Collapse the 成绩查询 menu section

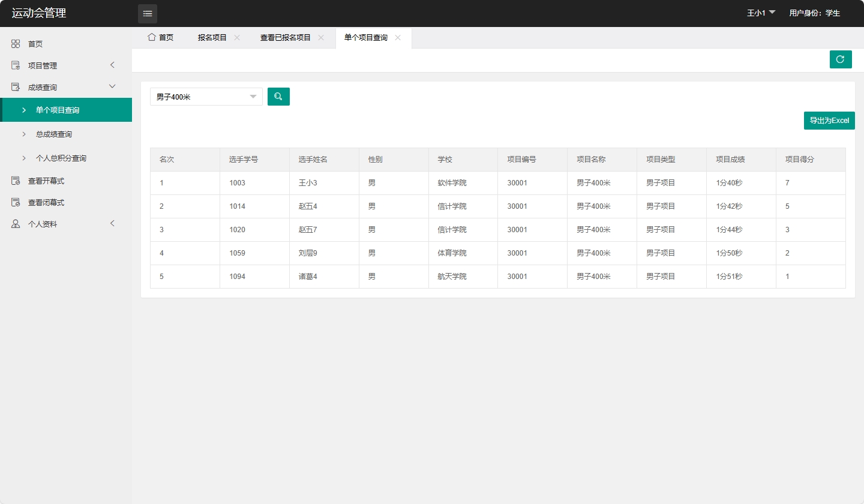coord(112,86)
